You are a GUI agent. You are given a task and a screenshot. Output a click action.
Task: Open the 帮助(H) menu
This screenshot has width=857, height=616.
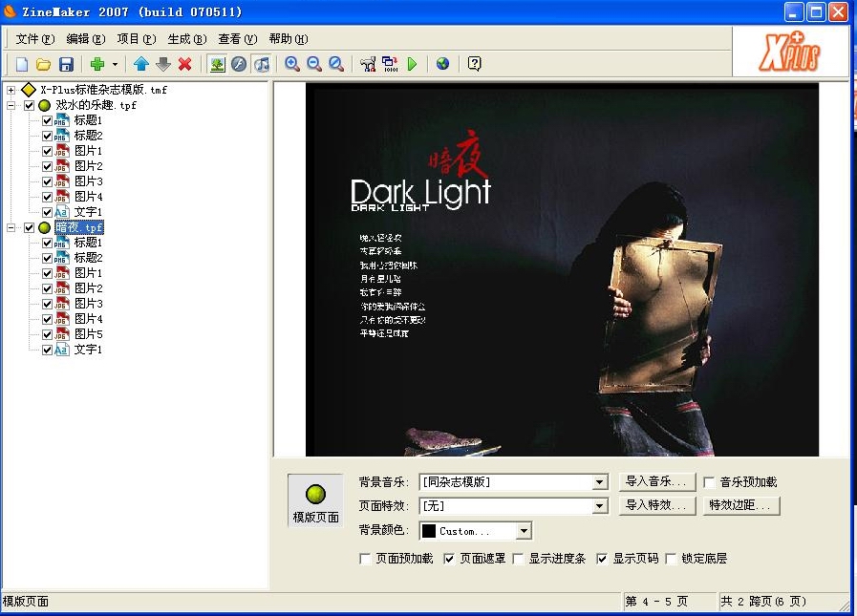pyautogui.click(x=288, y=39)
